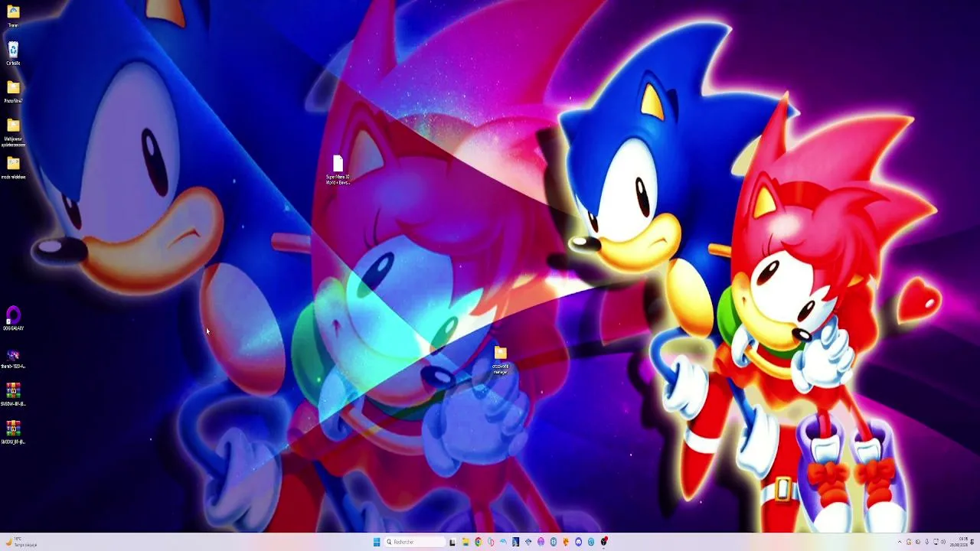Viewport: 980px width, 551px height.
Task: Open the clock and date panel
Action: click(x=959, y=542)
